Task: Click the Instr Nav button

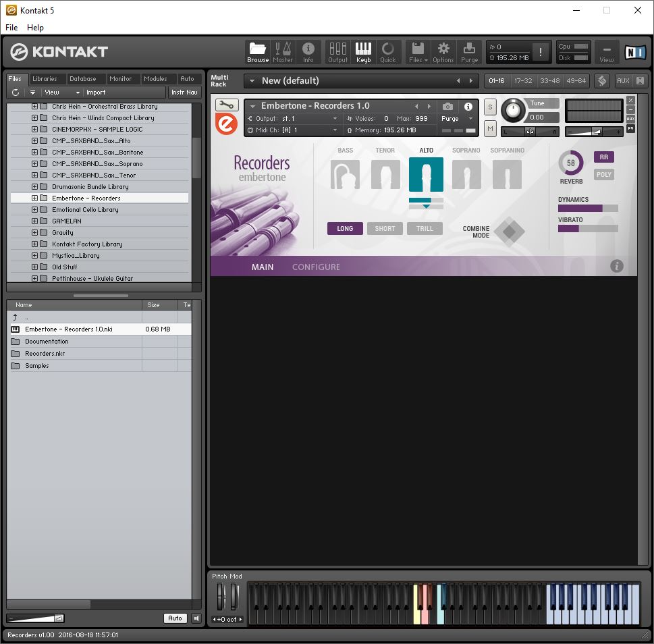Action: click(184, 92)
